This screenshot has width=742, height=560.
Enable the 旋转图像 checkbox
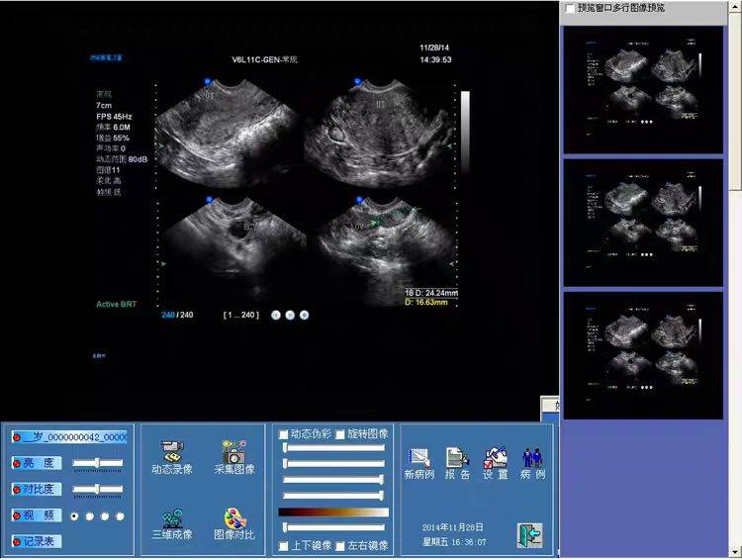coord(339,434)
